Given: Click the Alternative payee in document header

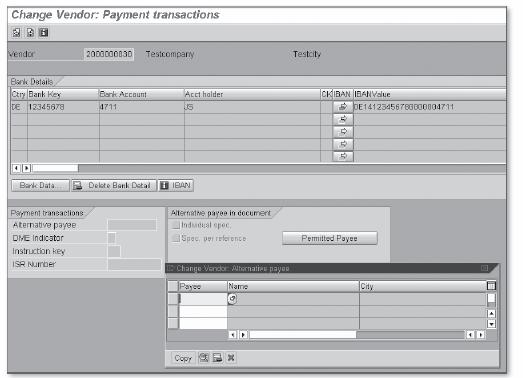Looking at the screenshot, I should coord(221,213).
